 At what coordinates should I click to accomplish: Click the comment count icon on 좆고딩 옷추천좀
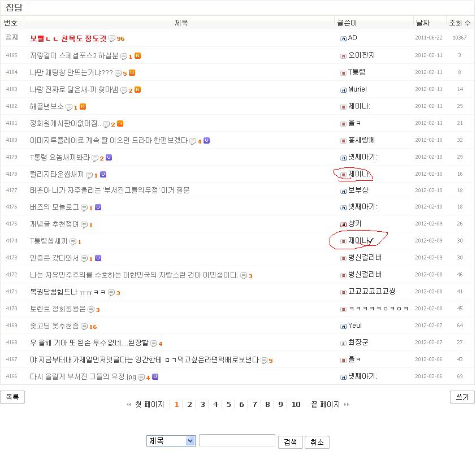click(x=83, y=327)
